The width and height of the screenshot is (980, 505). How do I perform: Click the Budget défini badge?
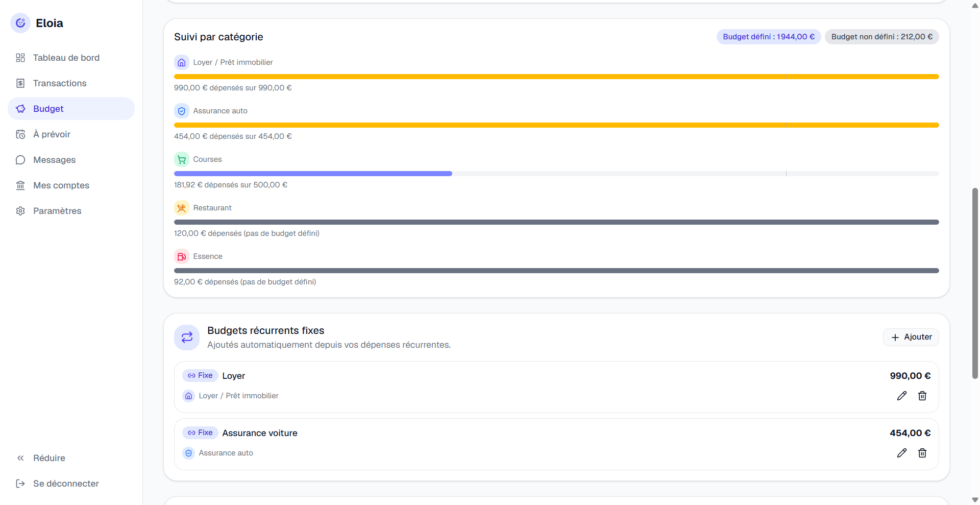tap(769, 37)
